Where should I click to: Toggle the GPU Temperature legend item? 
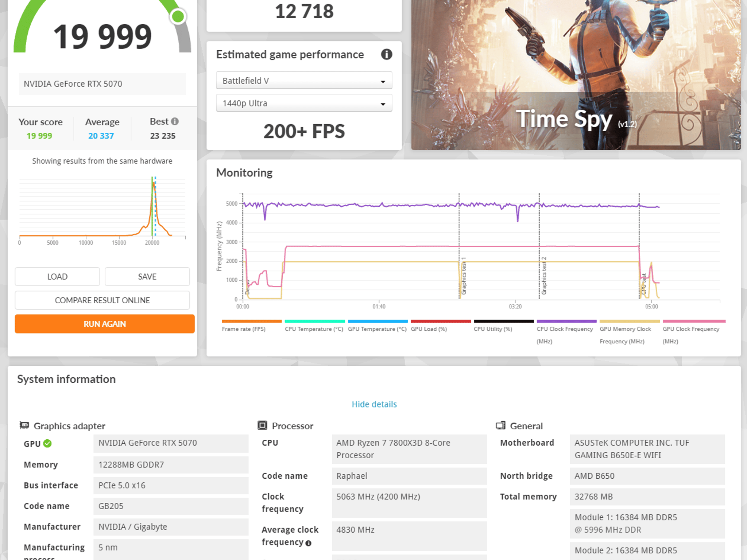[x=378, y=326]
